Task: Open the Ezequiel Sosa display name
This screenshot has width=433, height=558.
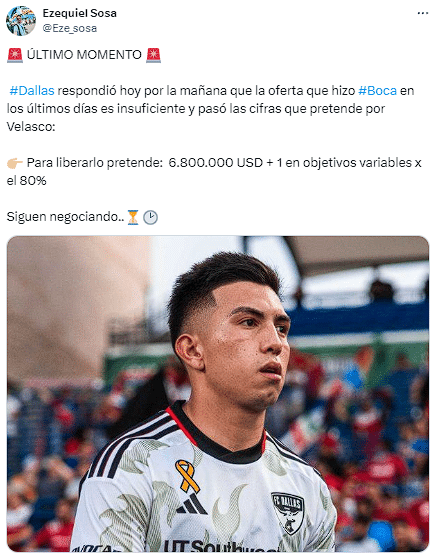Action: (80, 13)
